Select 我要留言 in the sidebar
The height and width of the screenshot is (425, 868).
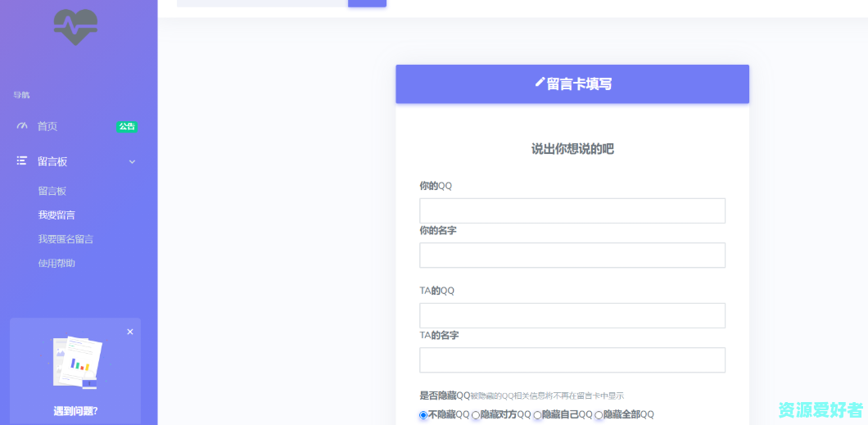57,215
